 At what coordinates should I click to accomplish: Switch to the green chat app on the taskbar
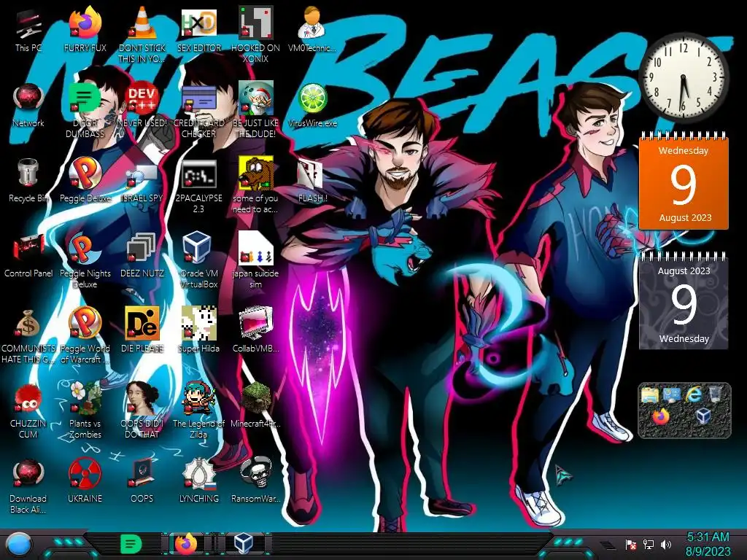point(131,544)
